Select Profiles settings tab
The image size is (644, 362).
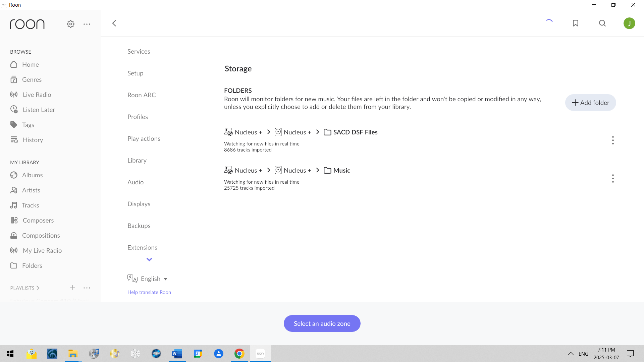[138, 117]
